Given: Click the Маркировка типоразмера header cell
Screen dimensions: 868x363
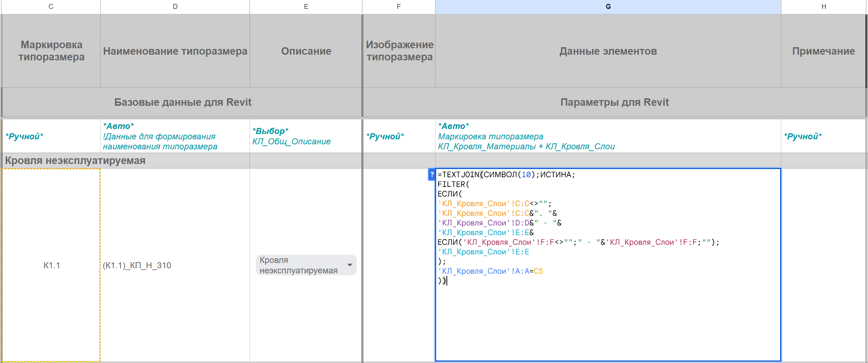Looking at the screenshot, I should click(51, 51).
